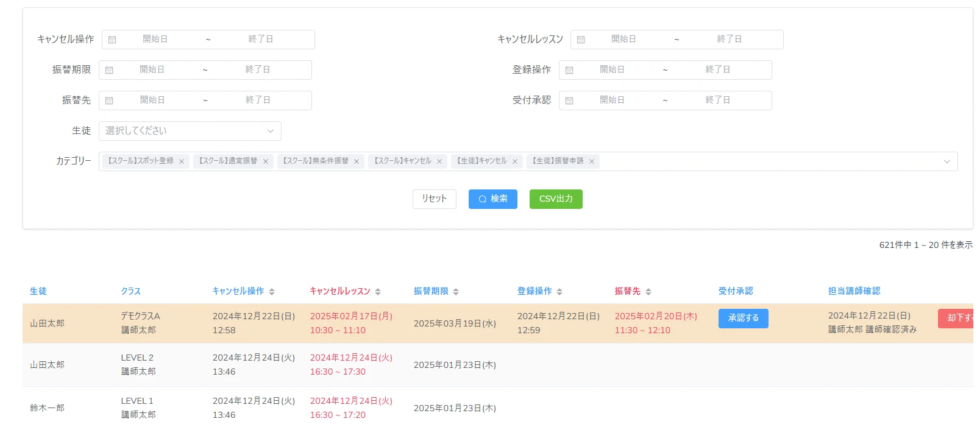
Task: Remove the 【スクール】キャンセル category tag
Action: 439,161
